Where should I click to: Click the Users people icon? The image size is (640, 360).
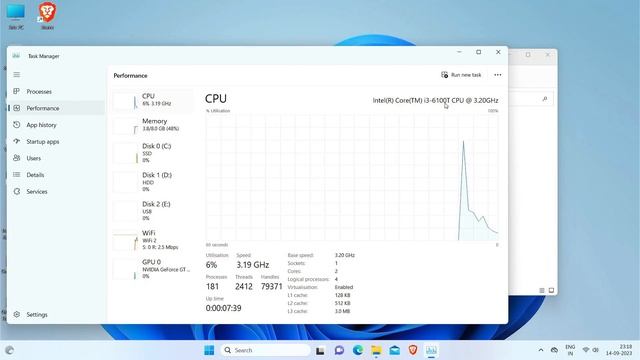[x=17, y=158]
